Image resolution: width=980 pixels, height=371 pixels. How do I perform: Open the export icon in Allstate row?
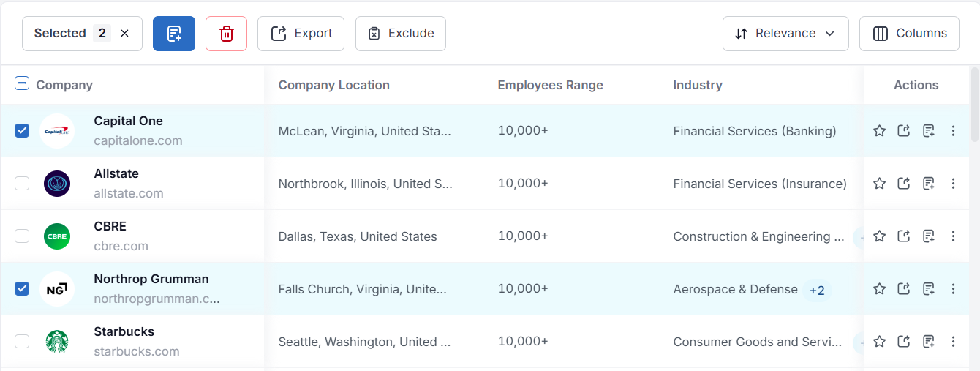904,184
